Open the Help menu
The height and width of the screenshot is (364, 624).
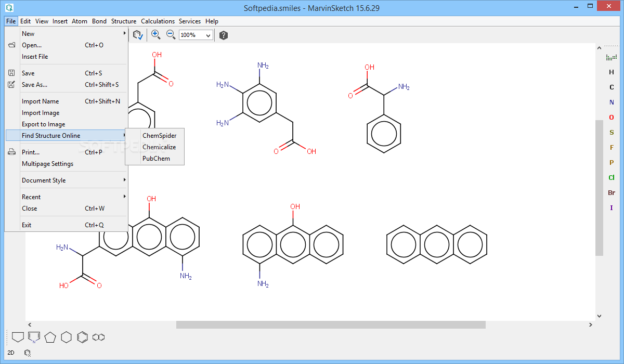212,21
